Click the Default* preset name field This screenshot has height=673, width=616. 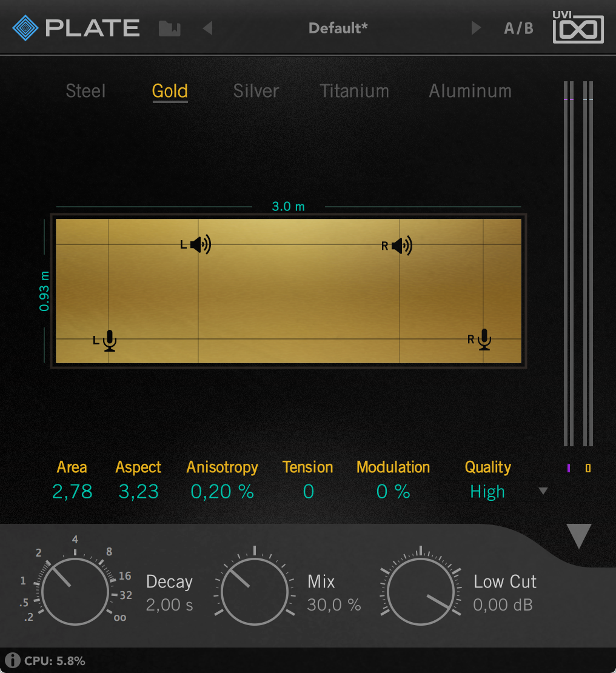(338, 27)
